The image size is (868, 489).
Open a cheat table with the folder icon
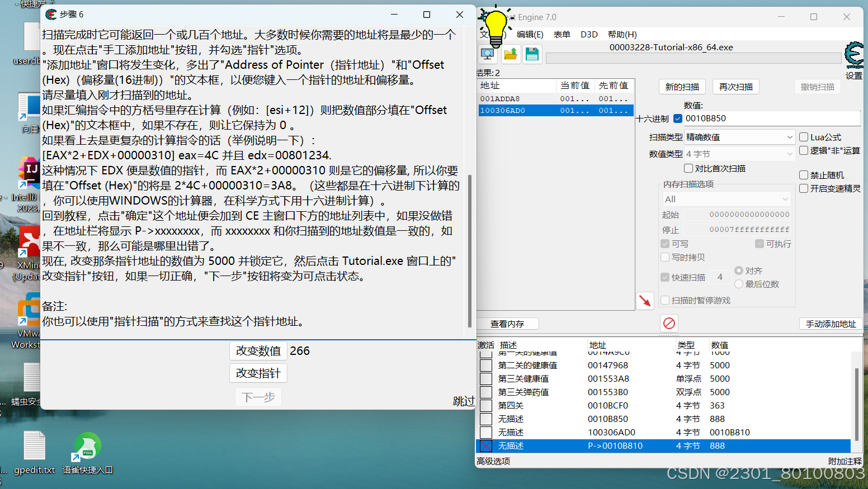[511, 54]
